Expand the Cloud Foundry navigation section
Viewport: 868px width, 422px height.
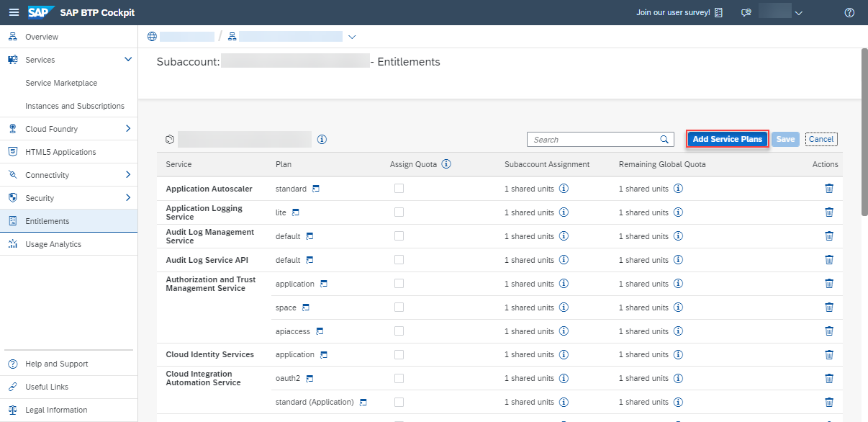point(128,129)
